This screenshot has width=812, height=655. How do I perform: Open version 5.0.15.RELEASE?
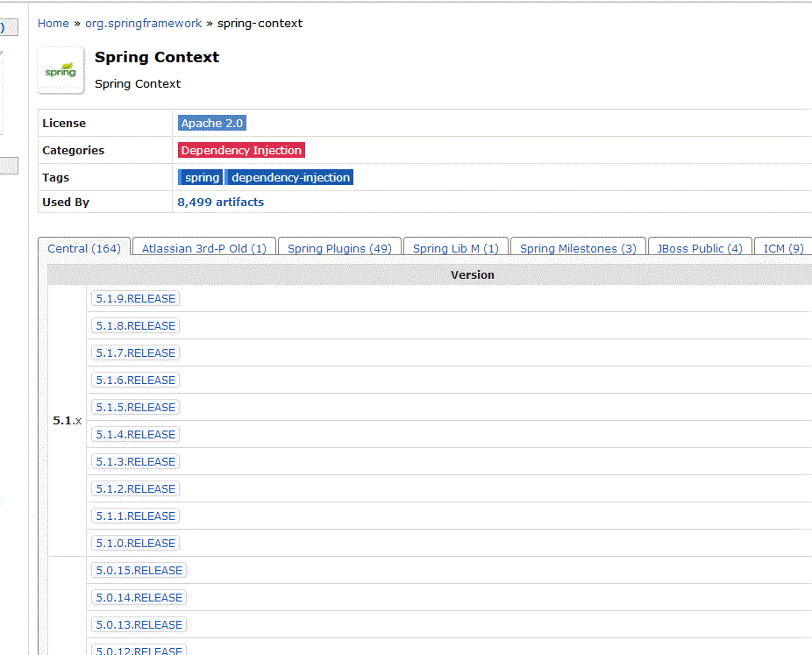pos(139,570)
